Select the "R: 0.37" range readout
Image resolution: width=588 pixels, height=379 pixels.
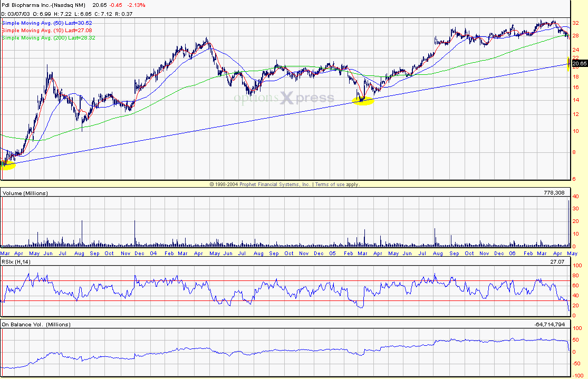pyautogui.click(x=124, y=14)
